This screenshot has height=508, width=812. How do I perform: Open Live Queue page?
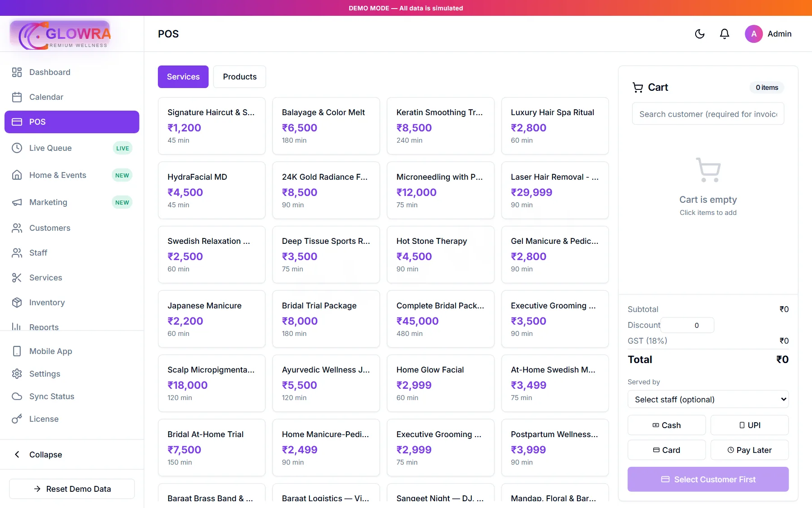point(72,148)
